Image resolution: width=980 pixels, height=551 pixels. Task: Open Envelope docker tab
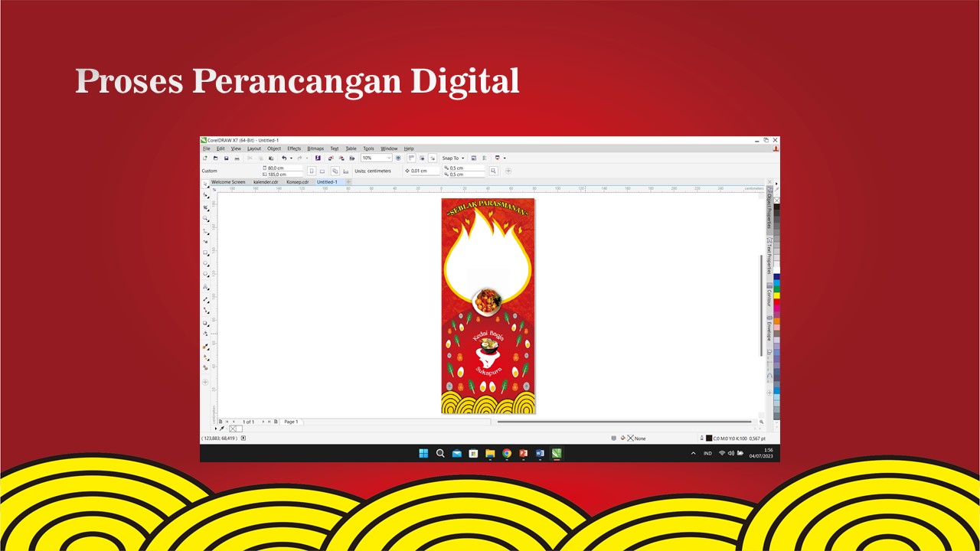pos(769,328)
